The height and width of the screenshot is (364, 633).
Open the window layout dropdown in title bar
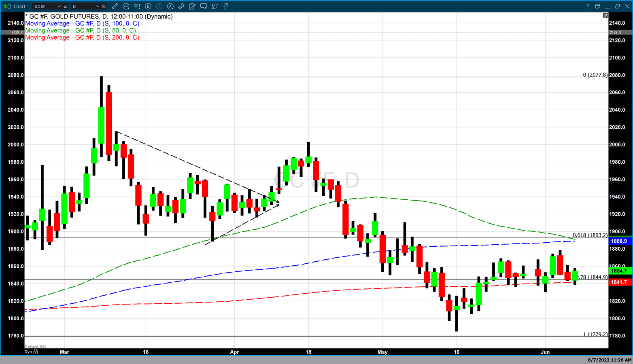click(x=598, y=6)
